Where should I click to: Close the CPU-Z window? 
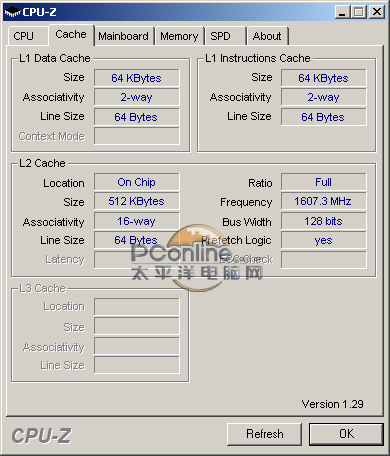pyautogui.click(x=377, y=12)
